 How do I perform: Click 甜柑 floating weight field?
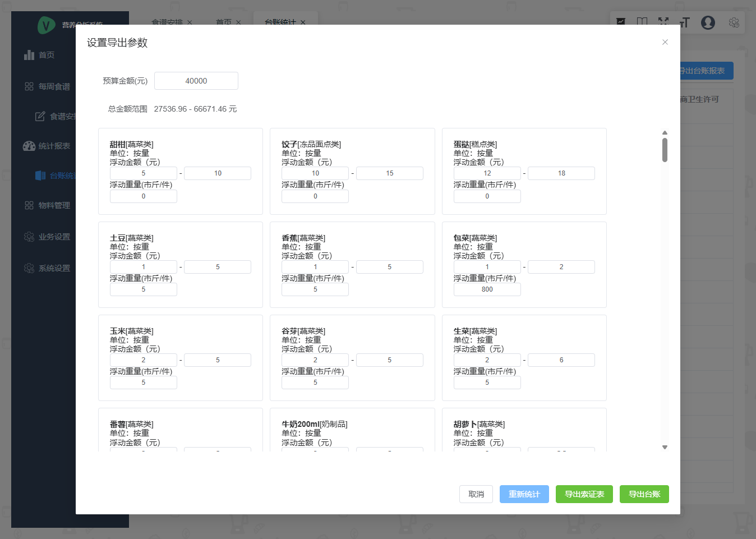144,196
